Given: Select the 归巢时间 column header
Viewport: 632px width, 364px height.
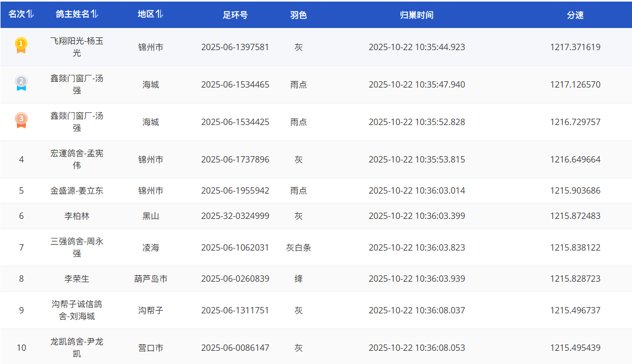Looking at the screenshot, I should point(417,15).
